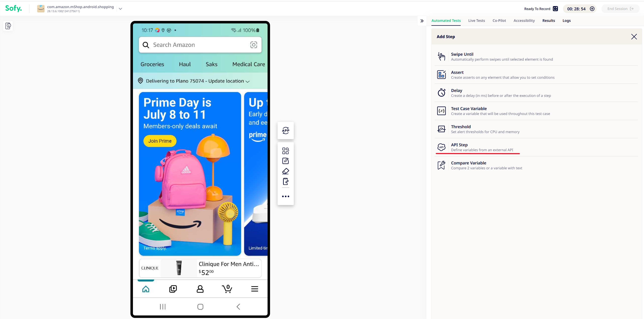Select the Compare Variable step
644x319 pixels.
(536, 165)
